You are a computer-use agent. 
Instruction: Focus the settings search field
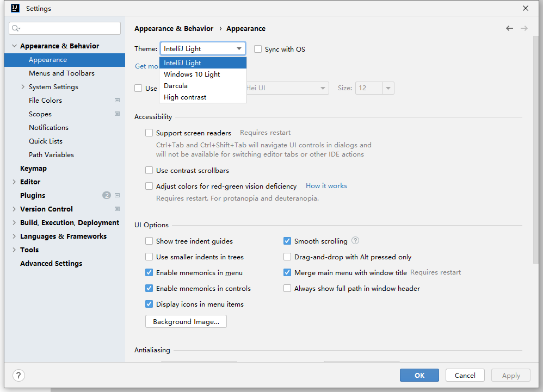(x=65, y=28)
